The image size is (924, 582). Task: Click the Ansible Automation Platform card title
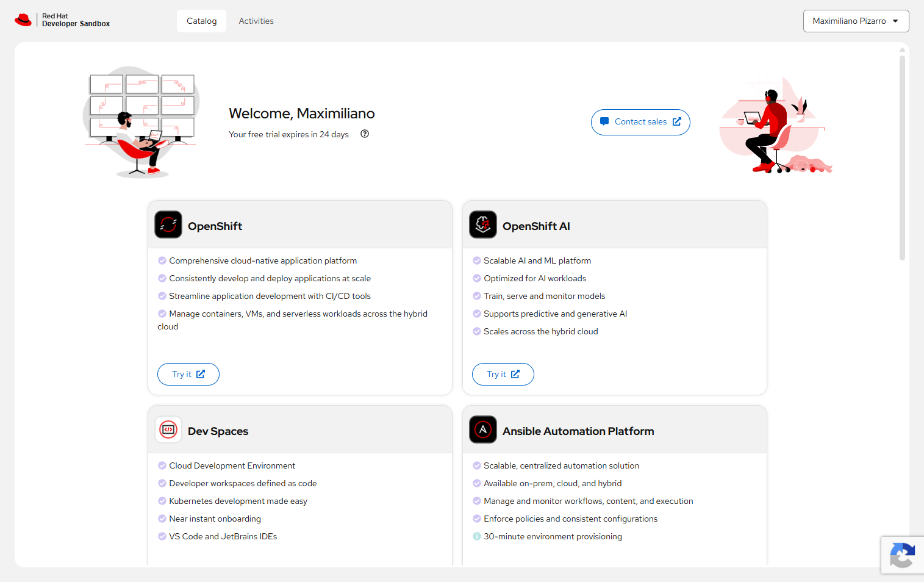click(x=578, y=431)
